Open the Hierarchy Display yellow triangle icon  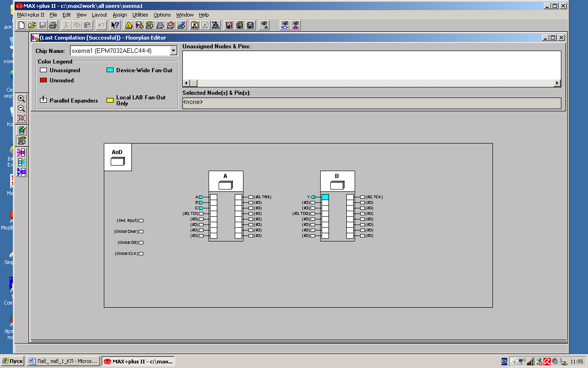[x=129, y=25]
